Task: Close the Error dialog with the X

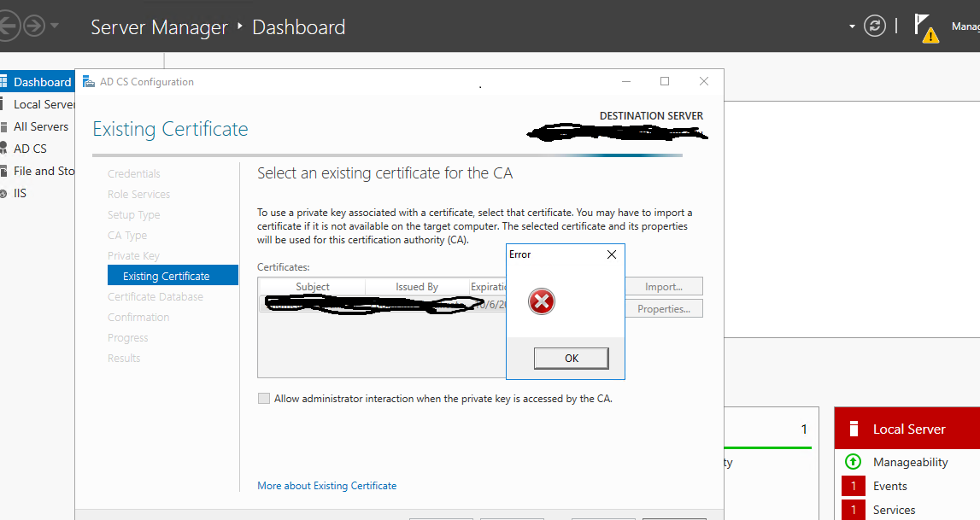Action: [612, 254]
